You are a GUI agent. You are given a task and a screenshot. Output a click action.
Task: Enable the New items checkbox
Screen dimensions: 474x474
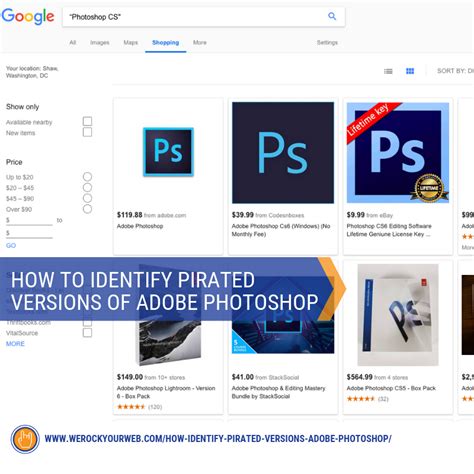tap(87, 132)
